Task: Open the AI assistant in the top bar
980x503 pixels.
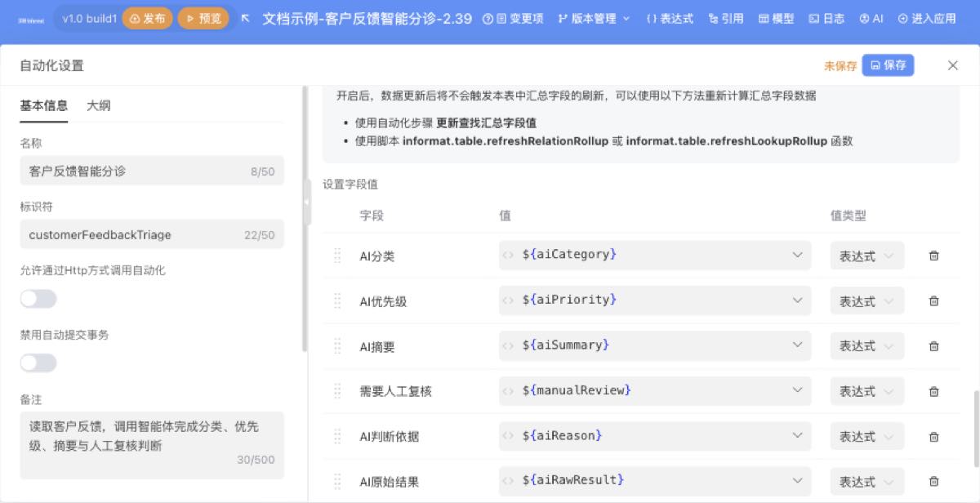Action: pyautogui.click(x=871, y=18)
